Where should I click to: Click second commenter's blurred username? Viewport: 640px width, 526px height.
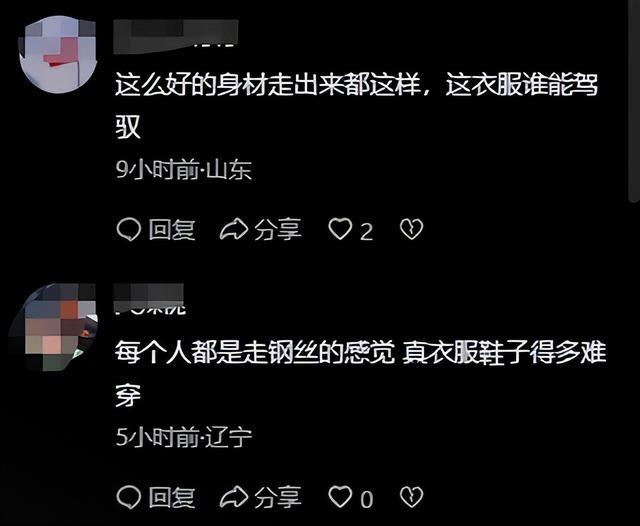(x=149, y=299)
